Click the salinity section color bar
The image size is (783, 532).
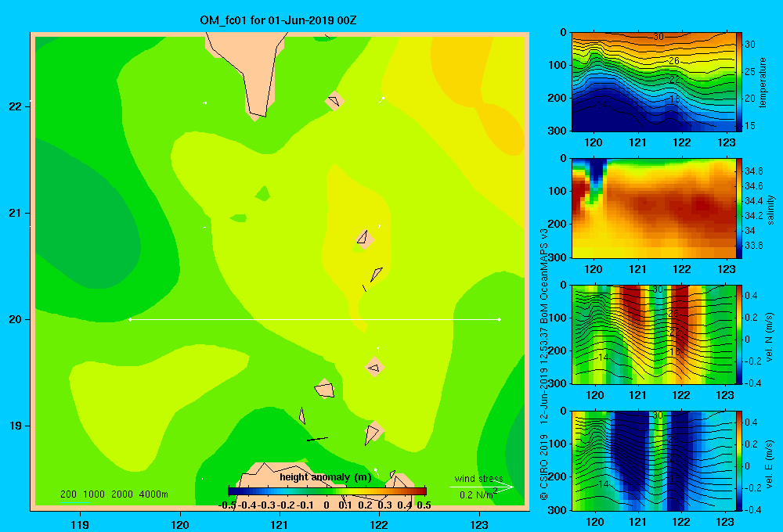[x=739, y=208]
